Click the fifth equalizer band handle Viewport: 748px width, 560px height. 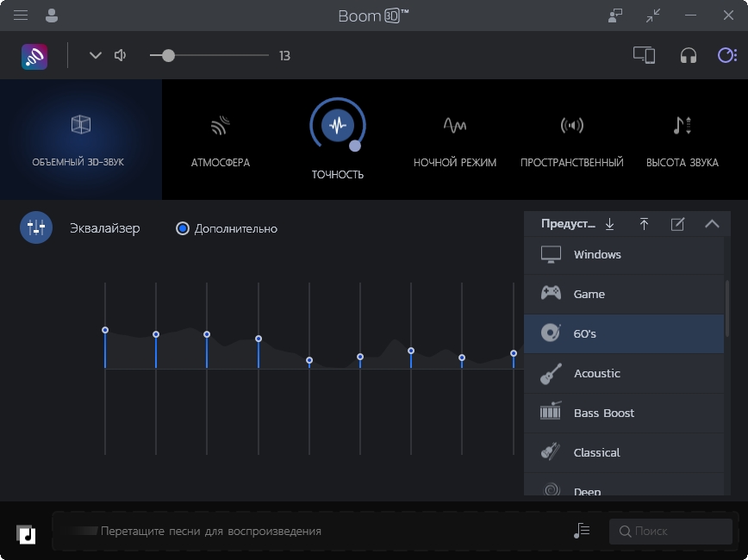tap(309, 360)
